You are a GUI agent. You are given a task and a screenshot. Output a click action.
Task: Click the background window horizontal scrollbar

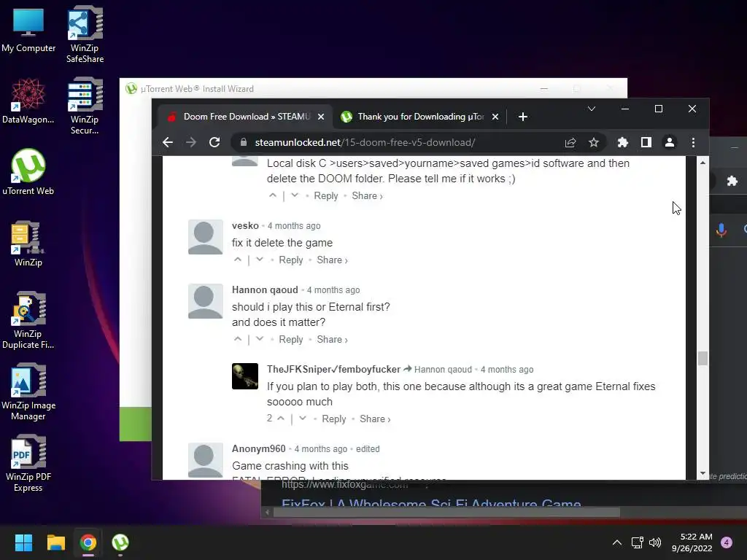point(447,513)
